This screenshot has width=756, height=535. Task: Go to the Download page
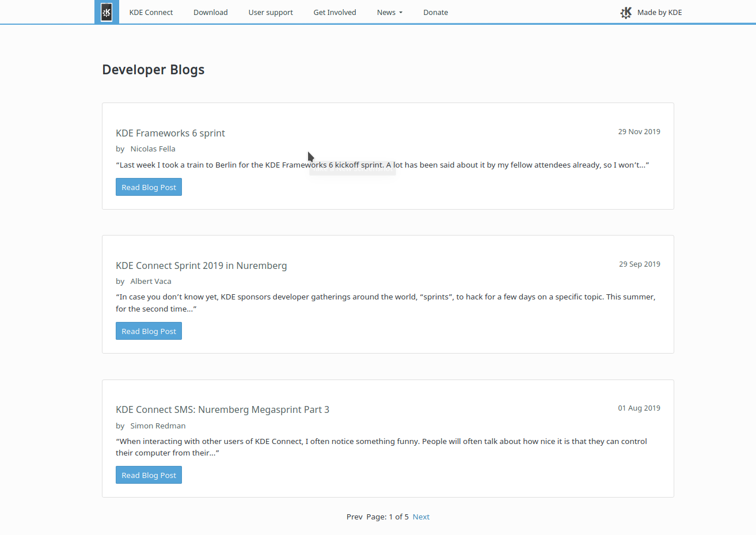(x=211, y=12)
